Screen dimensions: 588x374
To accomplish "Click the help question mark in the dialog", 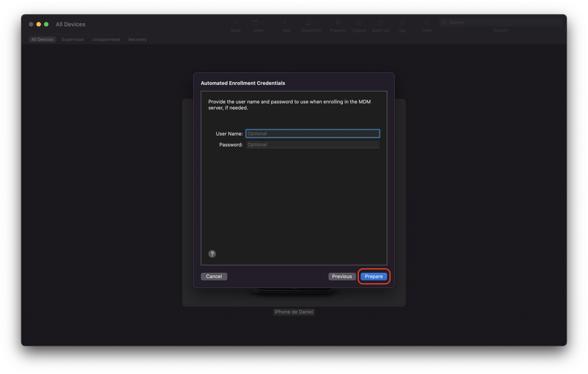I will tap(212, 254).
